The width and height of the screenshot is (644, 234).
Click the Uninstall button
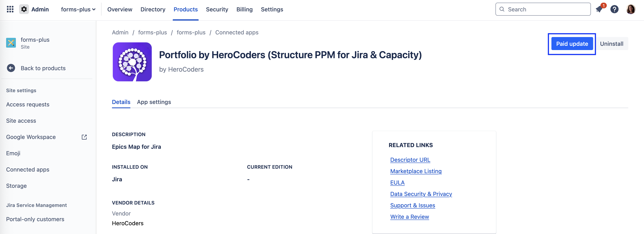click(611, 44)
